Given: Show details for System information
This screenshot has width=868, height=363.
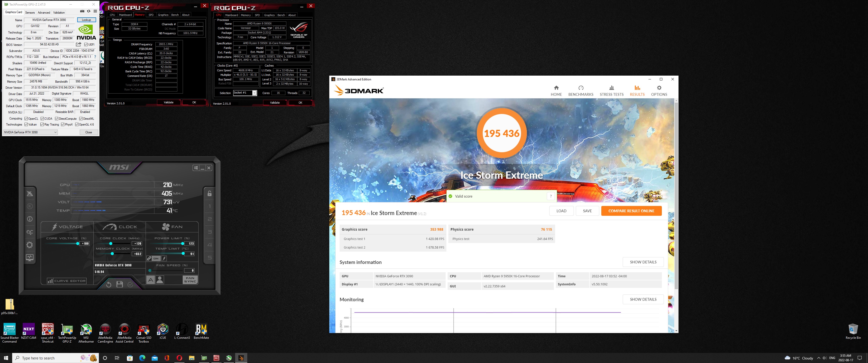Looking at the screenshot, I should (x=643, y=262).
